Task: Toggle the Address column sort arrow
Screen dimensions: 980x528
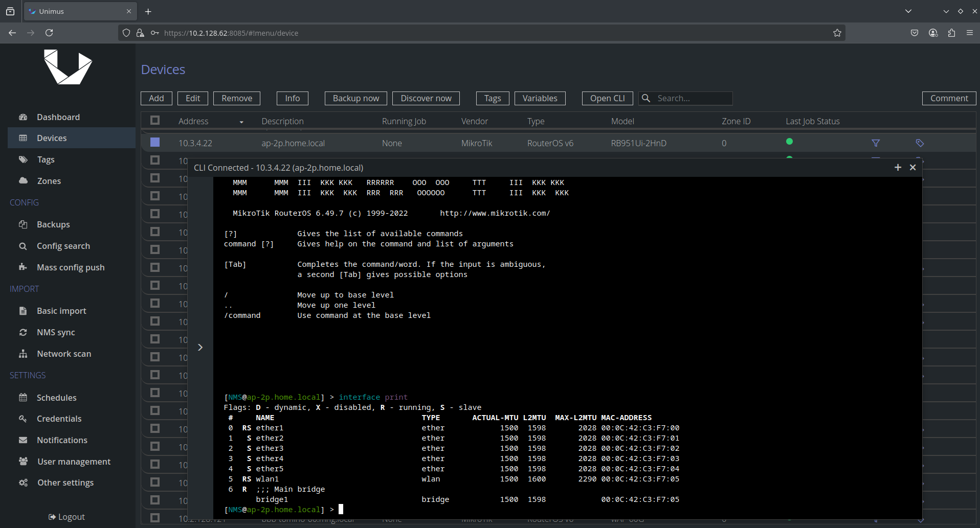Action: tap(241, 122)
